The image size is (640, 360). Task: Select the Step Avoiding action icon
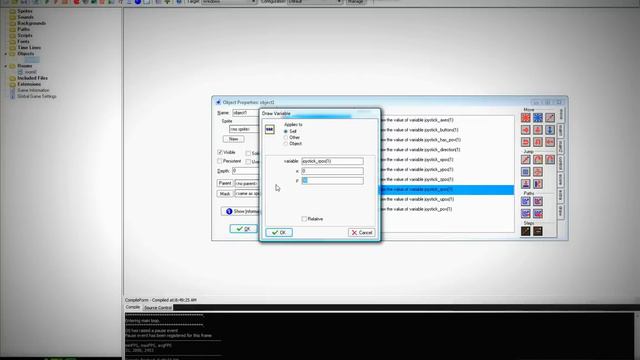pos(538,231)
